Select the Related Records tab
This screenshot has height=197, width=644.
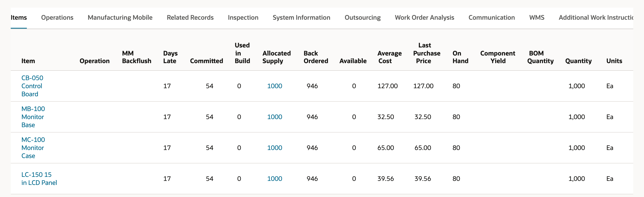click(190, 17)
